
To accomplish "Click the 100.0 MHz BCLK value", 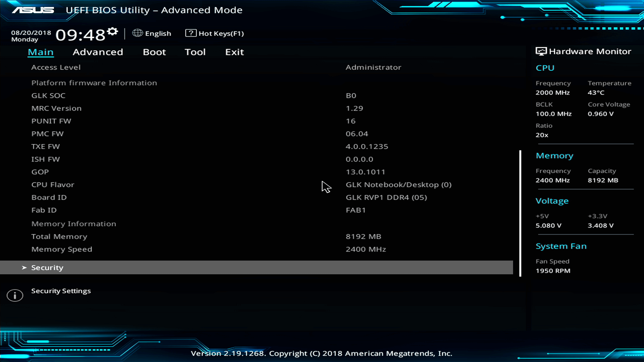I will (554, 114).
